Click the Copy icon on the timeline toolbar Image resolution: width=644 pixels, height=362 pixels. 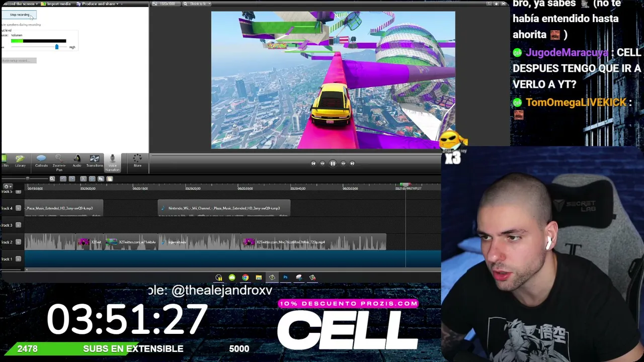click(x=101, y=179)
